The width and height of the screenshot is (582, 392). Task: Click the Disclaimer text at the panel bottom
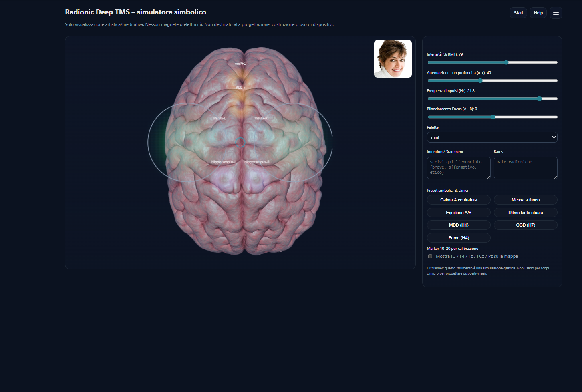tap(489, 271)
